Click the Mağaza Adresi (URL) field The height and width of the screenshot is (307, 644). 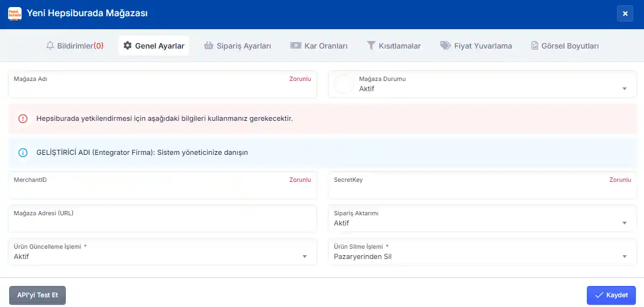pos(163,219)
